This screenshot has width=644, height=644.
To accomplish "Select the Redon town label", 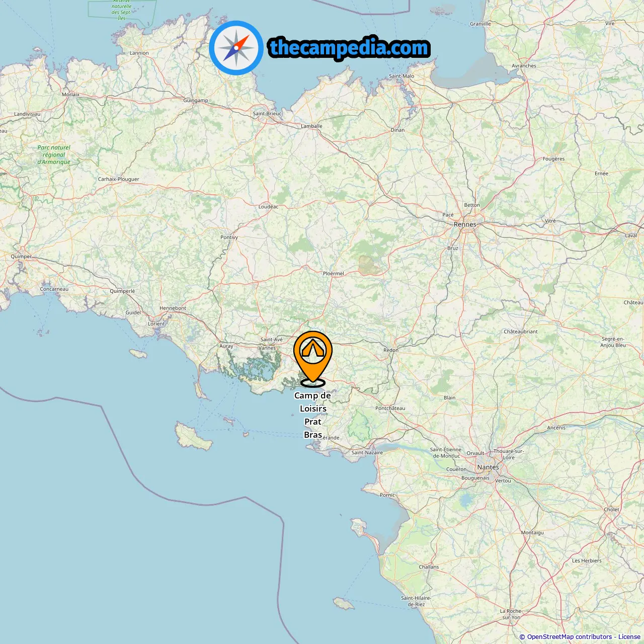I will 391,350.
